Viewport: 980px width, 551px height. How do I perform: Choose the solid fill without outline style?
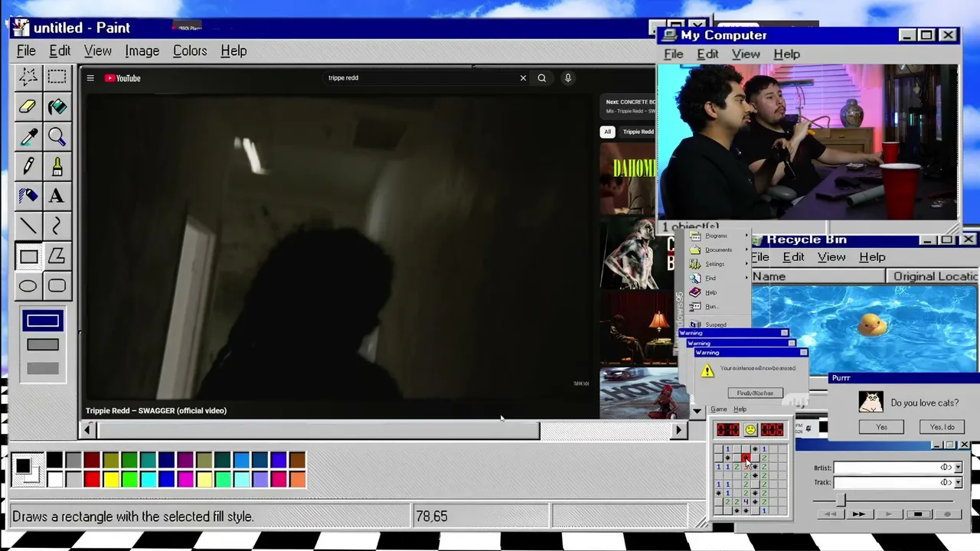[x=43, y=369]
